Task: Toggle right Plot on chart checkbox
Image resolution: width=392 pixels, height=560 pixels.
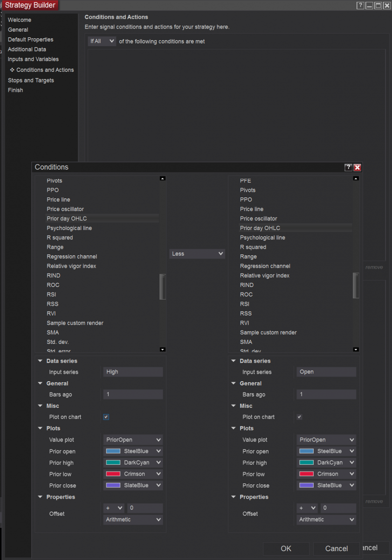Action: click(299, 417)
